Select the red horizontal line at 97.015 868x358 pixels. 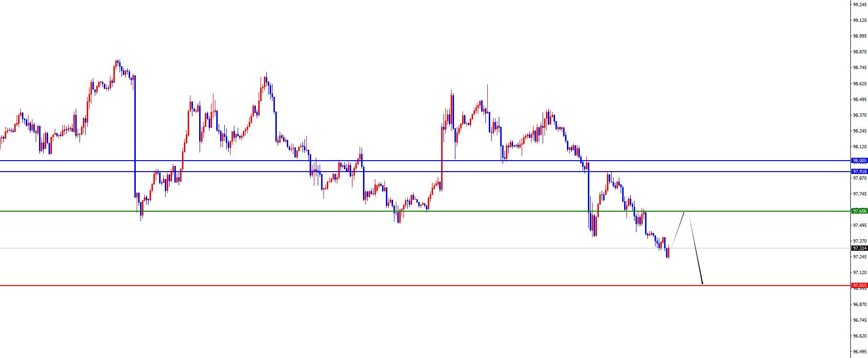click(x=333, y=286)
